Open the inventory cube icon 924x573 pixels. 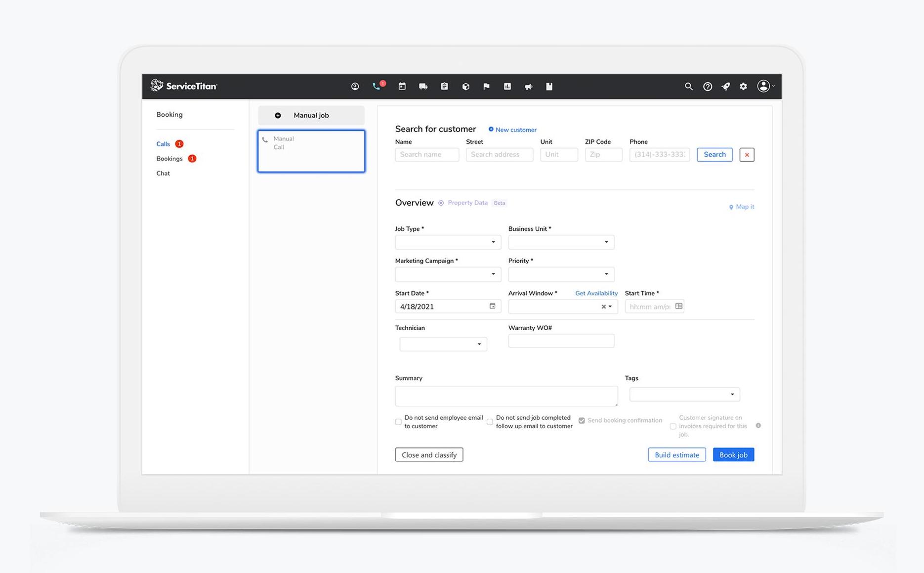[x=465, y=86]
